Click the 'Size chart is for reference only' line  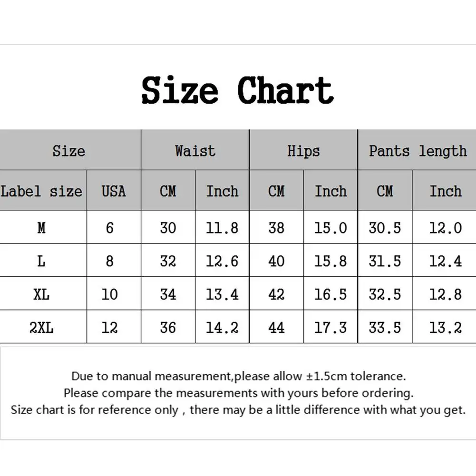tap(238, 409)
